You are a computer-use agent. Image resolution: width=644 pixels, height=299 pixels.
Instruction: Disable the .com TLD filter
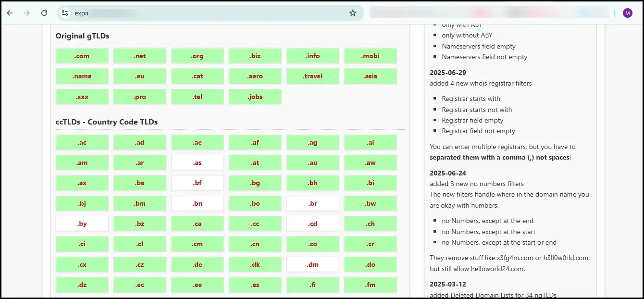[82, 56]
